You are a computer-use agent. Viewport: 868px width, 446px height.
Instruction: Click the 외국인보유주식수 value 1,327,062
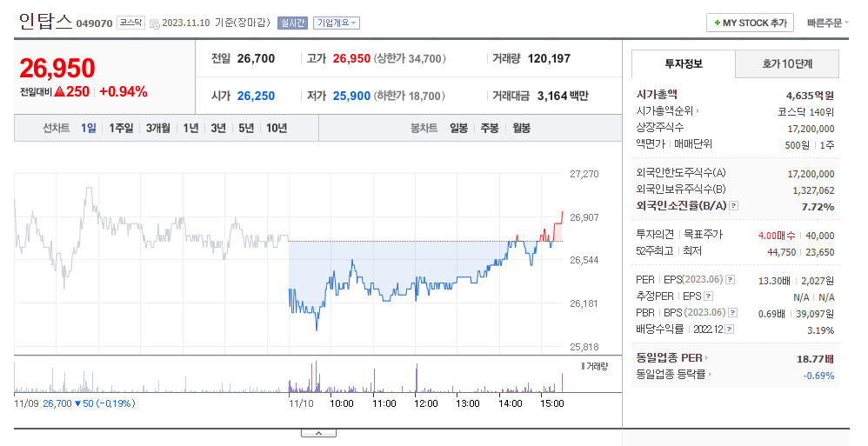coord(813,190)
